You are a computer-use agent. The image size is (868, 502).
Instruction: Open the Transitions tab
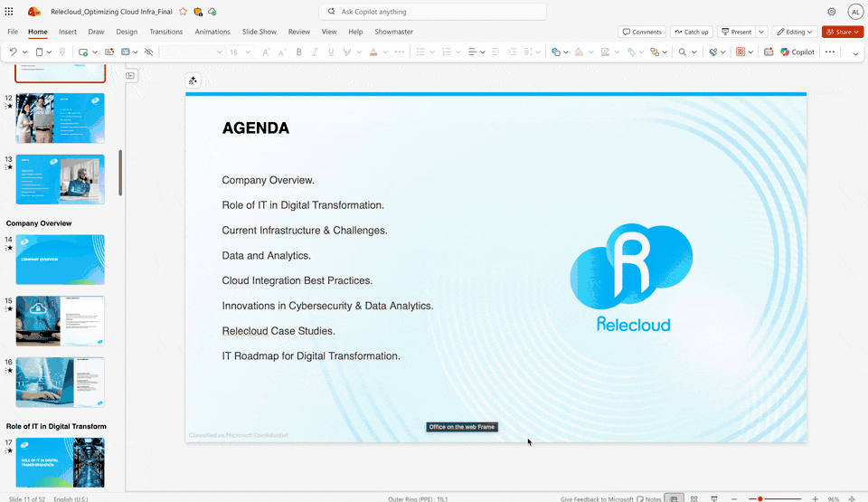(x=166, y=32)
